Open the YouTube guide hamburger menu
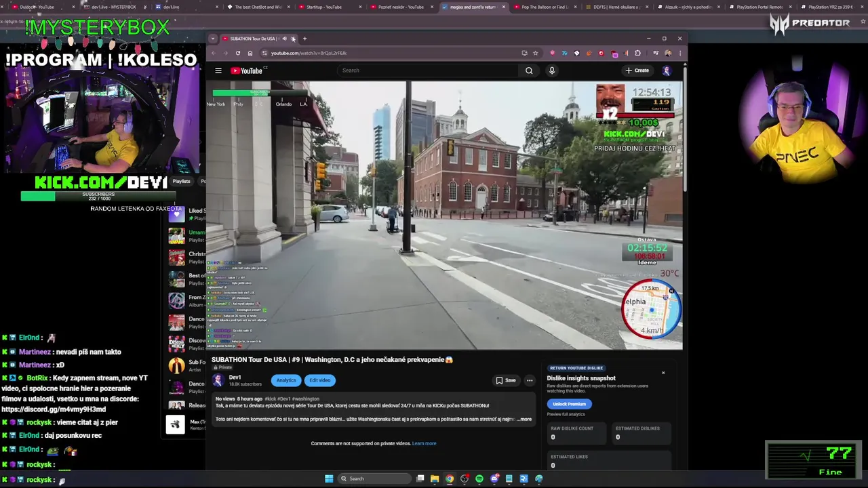Screen dimensions: 868x488 [218, 70]
